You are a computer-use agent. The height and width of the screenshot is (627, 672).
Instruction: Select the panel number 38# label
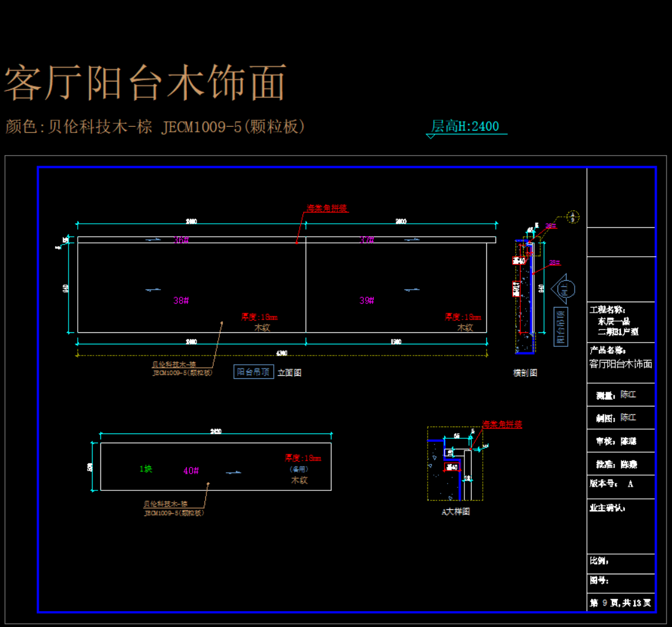tap(181, 300)
